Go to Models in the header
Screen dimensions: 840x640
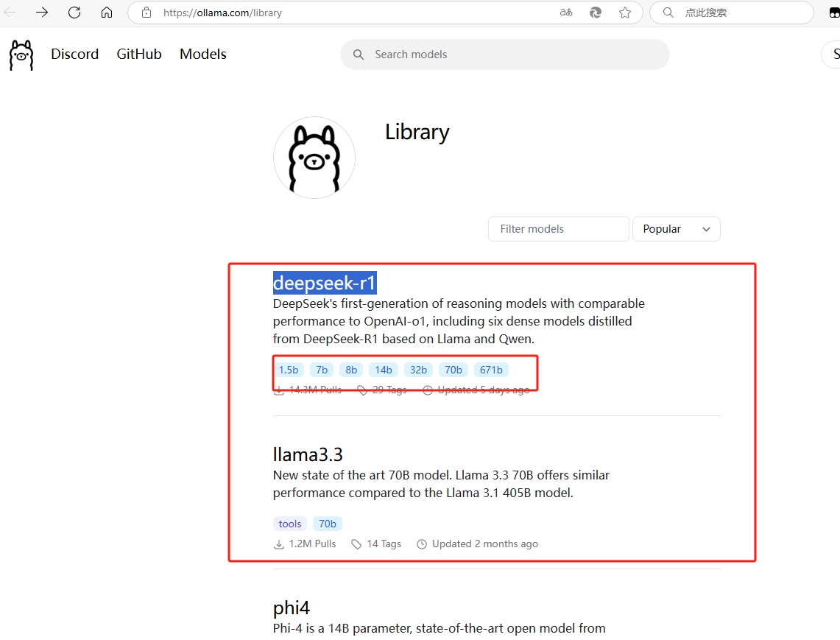point(203,54)
